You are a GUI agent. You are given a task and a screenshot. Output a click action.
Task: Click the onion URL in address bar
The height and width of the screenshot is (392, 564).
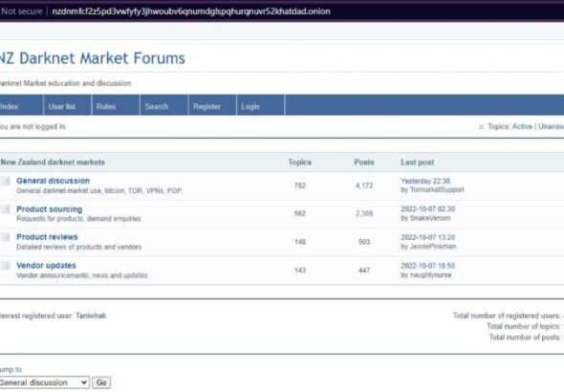[191, 11]
